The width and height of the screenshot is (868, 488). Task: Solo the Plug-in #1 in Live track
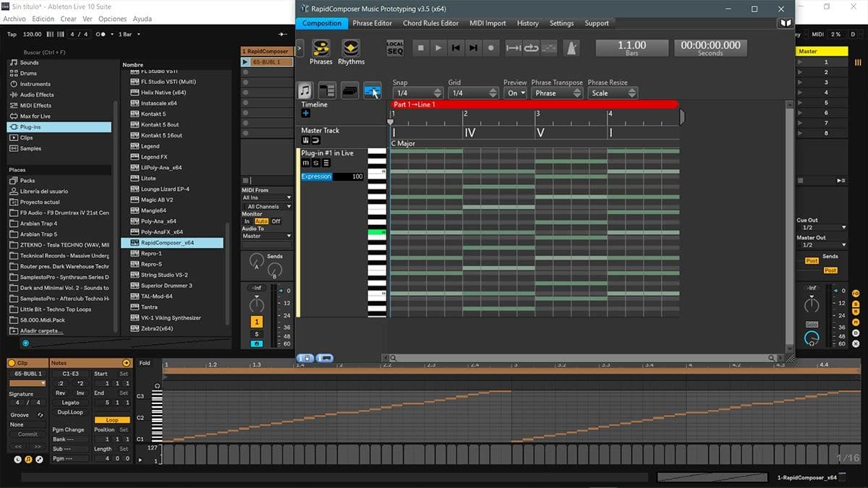(315, 163)
